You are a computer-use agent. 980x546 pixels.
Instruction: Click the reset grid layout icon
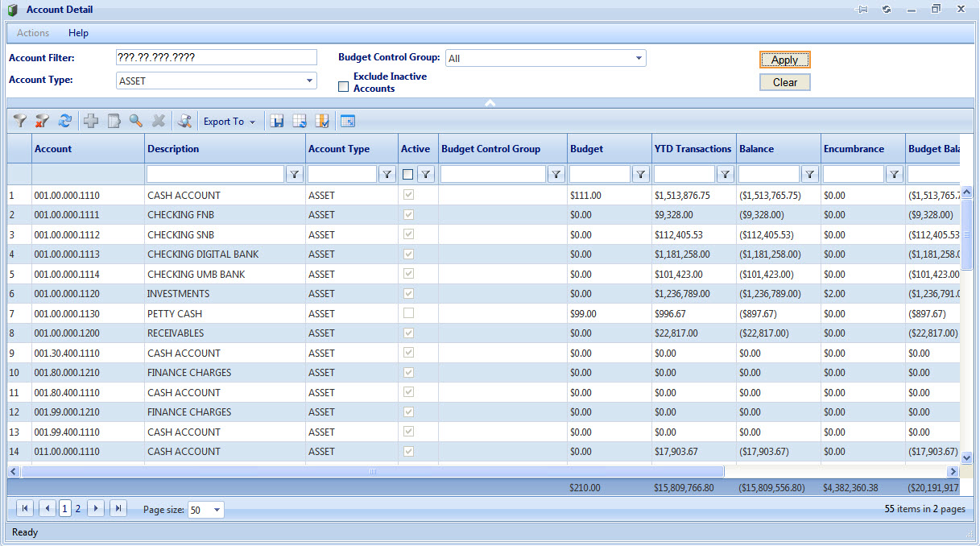[x=300, y=122]
